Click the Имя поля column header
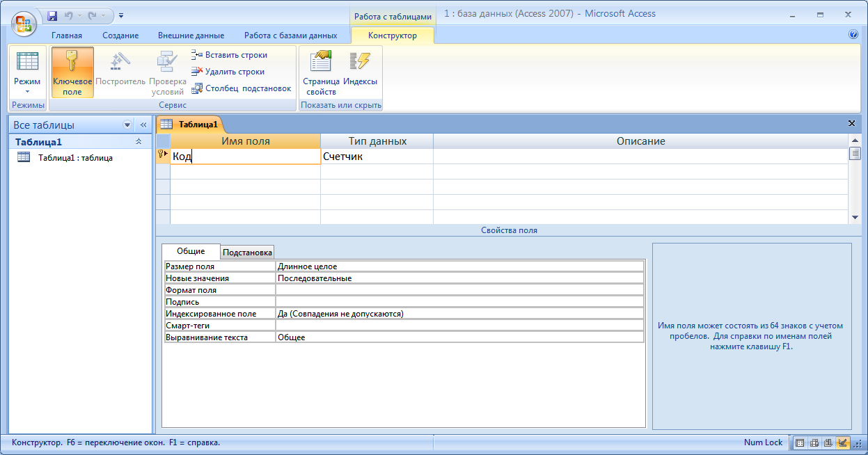Viewport: 868px width, 455px height. (x=246, y=141)
